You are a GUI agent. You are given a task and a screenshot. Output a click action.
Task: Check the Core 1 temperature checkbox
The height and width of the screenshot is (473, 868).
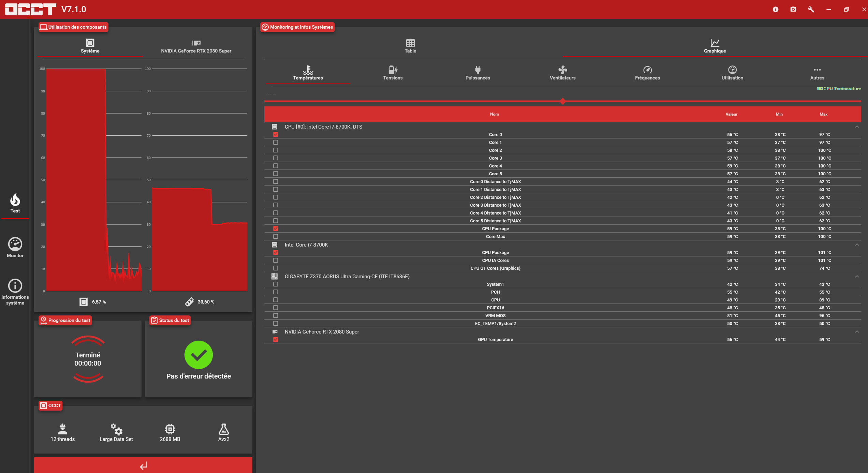pos(276,143)
